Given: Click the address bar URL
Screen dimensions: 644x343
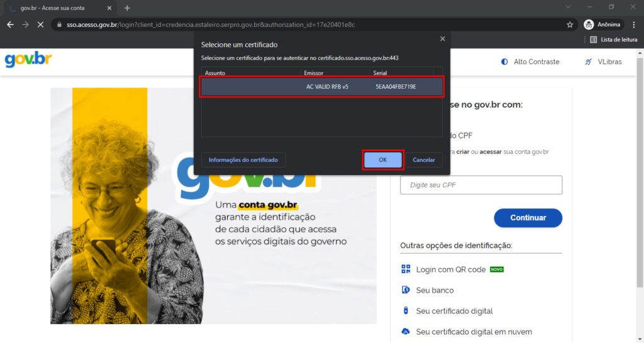Looking at the screenshot, I should (x=211, y=25).
